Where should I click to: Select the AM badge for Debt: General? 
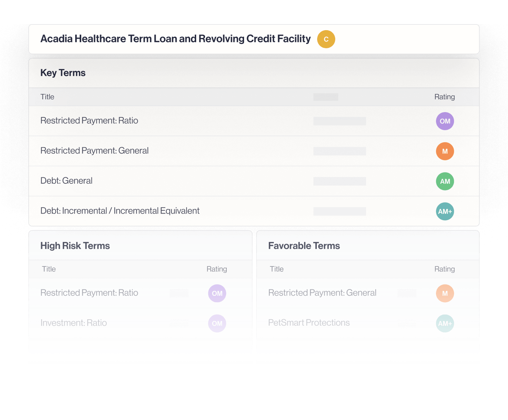[445, 181]
